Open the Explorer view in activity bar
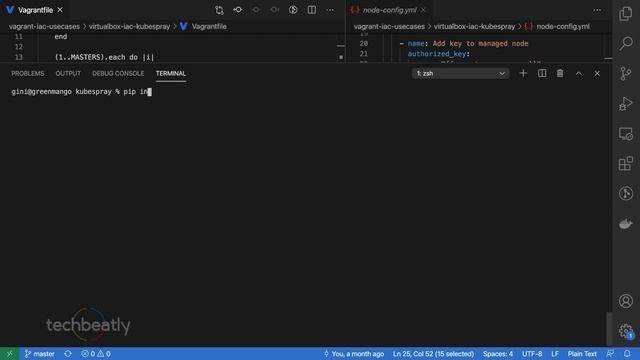 pyautogui.click(x=626, y=14)
